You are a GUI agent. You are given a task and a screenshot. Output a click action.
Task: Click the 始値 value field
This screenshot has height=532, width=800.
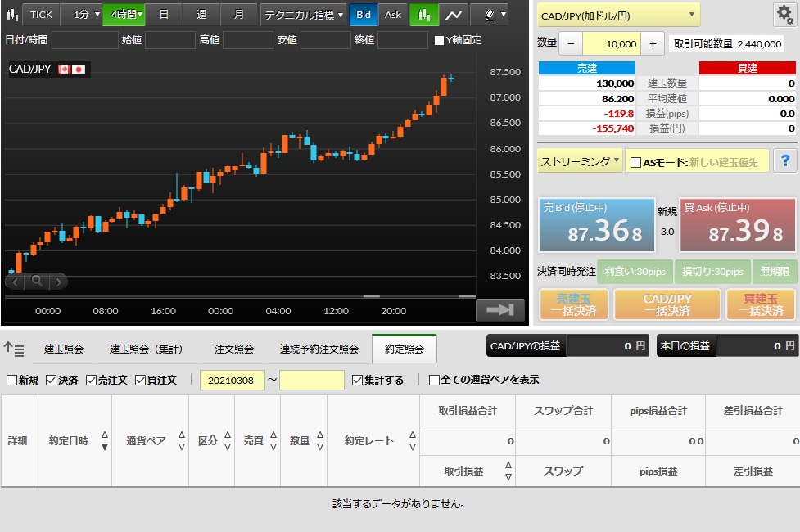pos(170,40)
